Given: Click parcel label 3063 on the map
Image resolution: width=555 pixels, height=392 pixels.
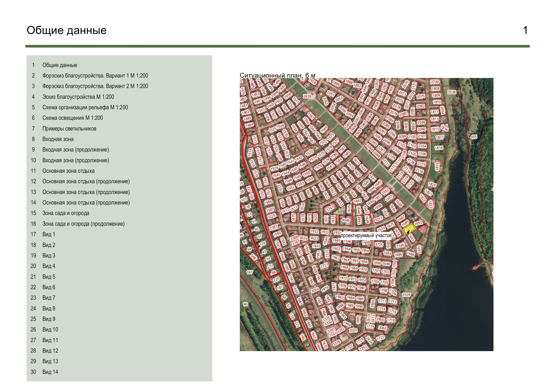Looking at the screenshot, I should point(382,328).
